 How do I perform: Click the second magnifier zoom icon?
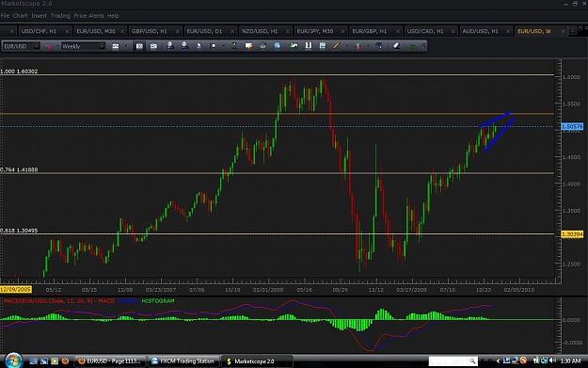[184, 46]
